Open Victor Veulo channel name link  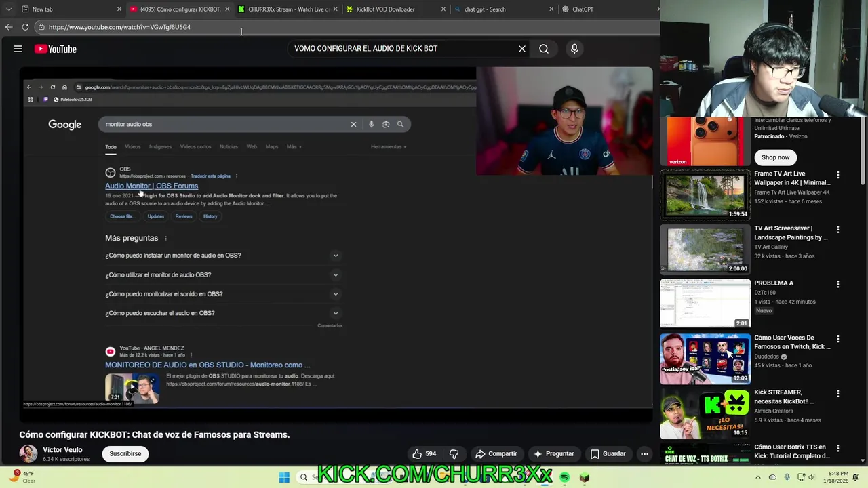click(62, 449)
